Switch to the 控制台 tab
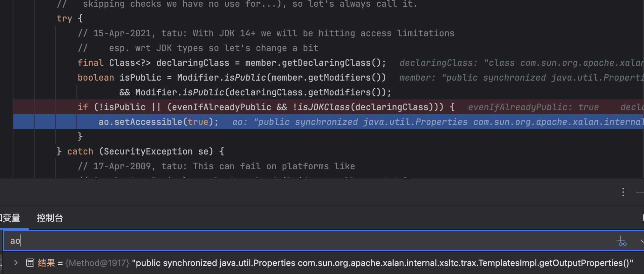644x274 pixels. 50,218
